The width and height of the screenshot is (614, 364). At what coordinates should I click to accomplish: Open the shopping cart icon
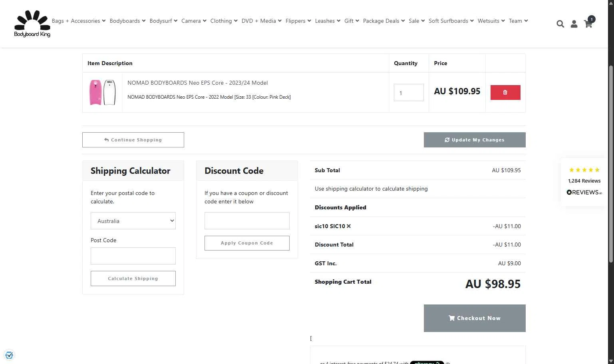point(588,23)
